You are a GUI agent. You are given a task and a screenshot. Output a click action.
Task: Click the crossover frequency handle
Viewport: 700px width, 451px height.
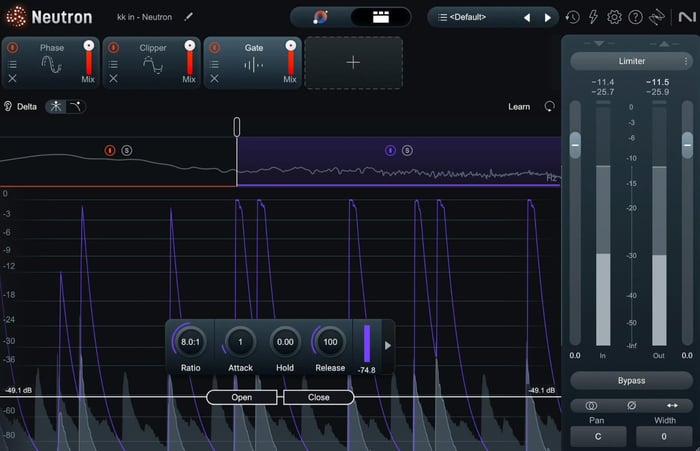(x=237, y=127)
